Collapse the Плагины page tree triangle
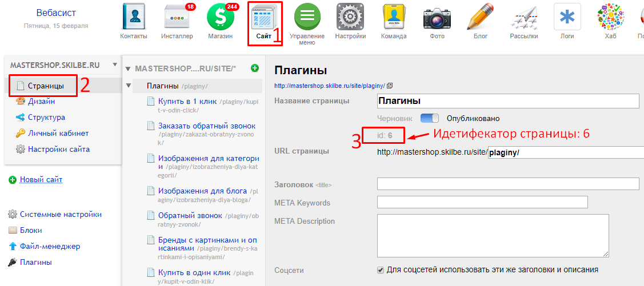This screenshot has width=644, height=286. tap(129, 86)
